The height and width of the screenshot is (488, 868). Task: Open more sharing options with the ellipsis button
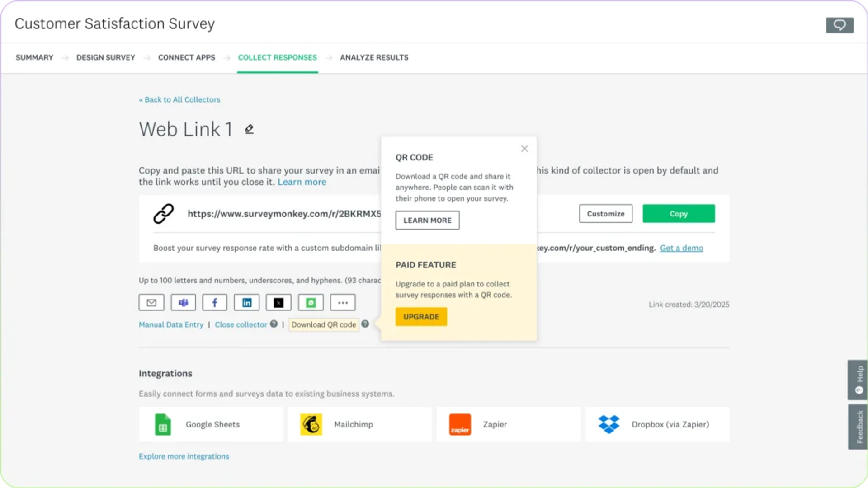point(343,303)
